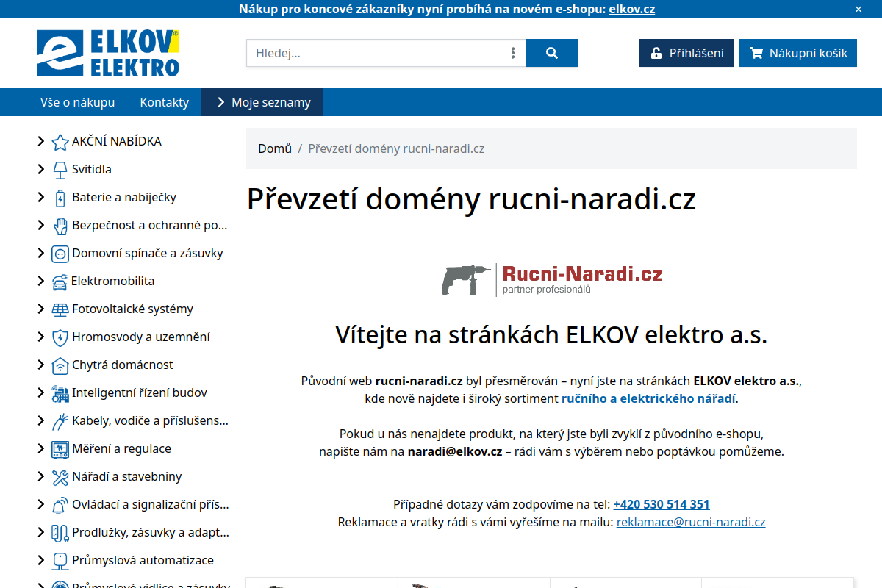Click the tools icon beside Nářadí a stavebniny

coord(60,477)
